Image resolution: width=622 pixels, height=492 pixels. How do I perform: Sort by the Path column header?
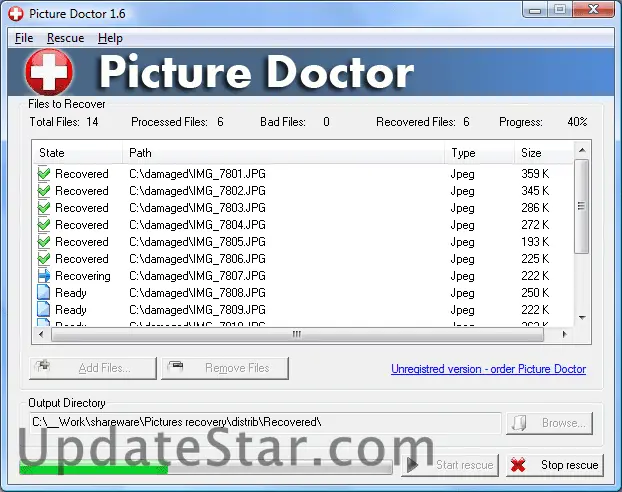tap(283, 153)
